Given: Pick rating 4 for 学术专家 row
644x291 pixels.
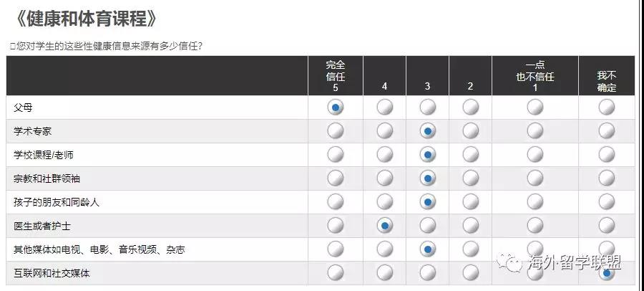Looking at the screenshot, I should tap(384, 131).
